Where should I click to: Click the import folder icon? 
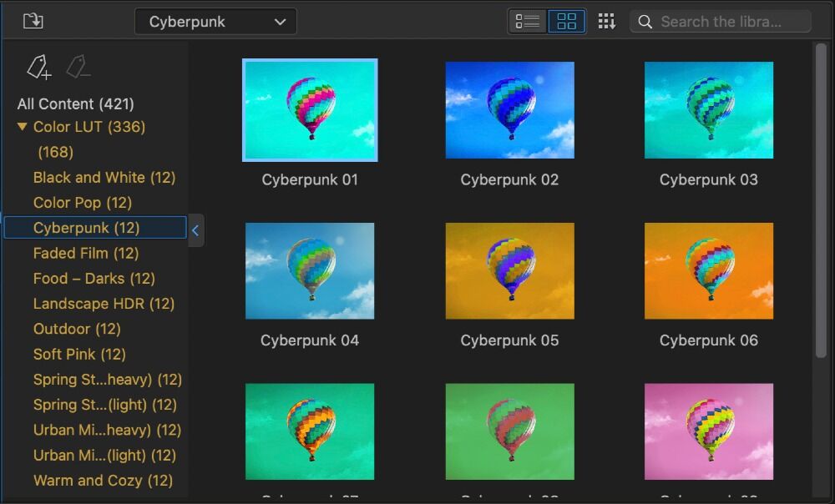click(x=33, y=22)
